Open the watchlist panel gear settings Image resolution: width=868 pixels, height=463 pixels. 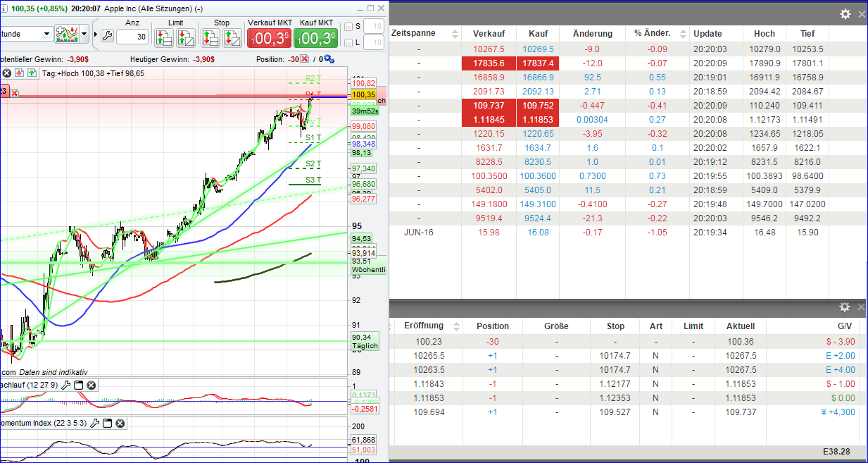tap(845, 14)
